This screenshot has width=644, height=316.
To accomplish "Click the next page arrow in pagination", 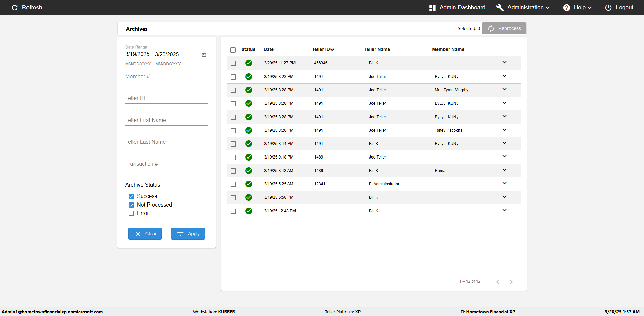I will 511,282.
